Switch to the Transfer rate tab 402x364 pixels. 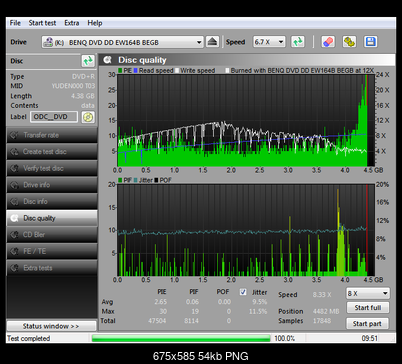tap(52, 135)
